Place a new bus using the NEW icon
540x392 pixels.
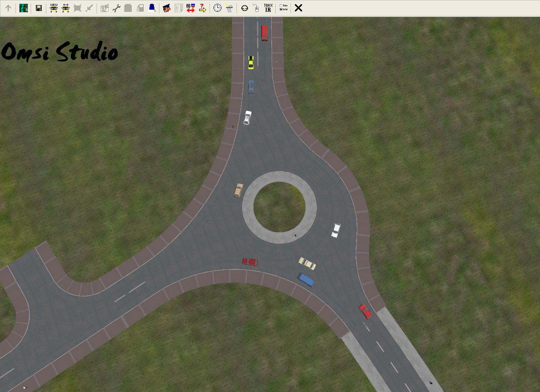54,8
